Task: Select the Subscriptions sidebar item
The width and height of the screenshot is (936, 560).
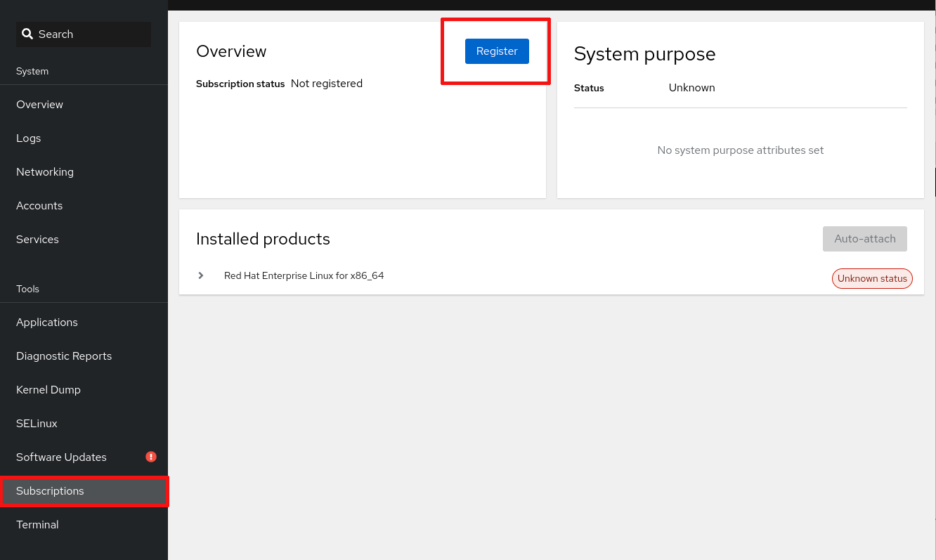Action: (51, 491)
